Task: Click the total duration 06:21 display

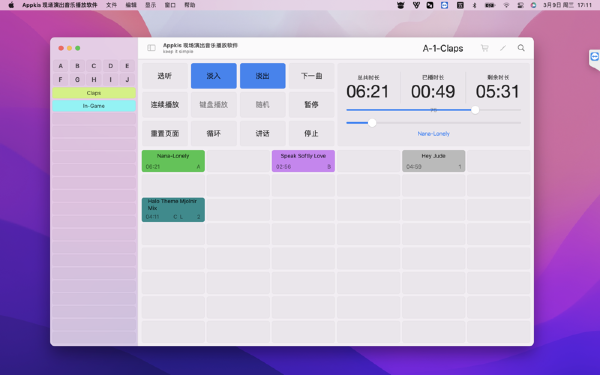Action: (x=368, y=91)
